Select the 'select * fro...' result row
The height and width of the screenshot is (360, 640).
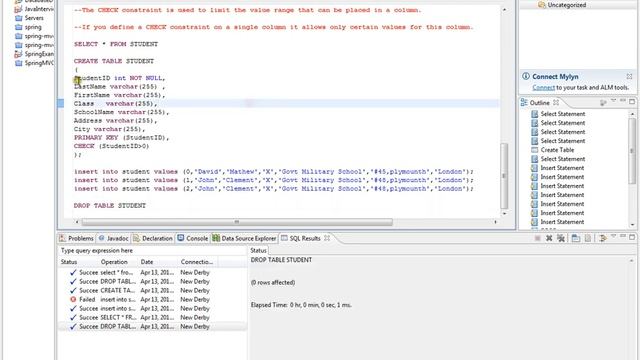[x=152, y=273]
